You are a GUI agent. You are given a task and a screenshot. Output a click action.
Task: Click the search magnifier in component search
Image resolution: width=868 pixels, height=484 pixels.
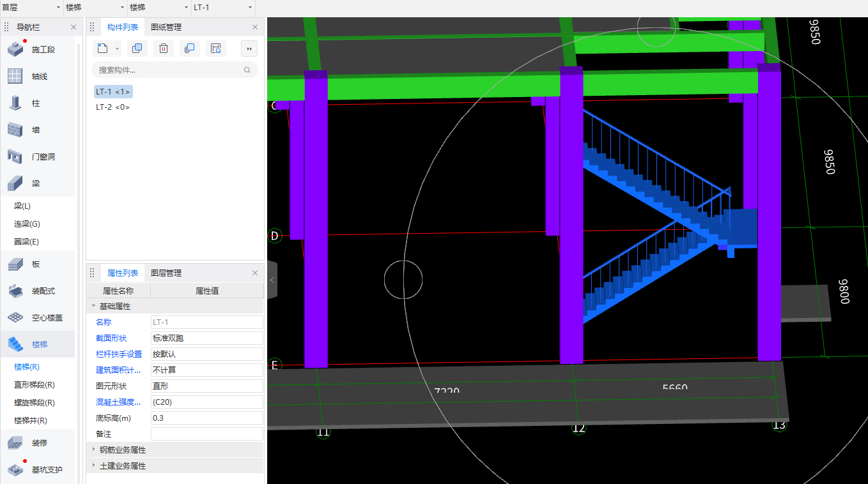pos(247,70)
